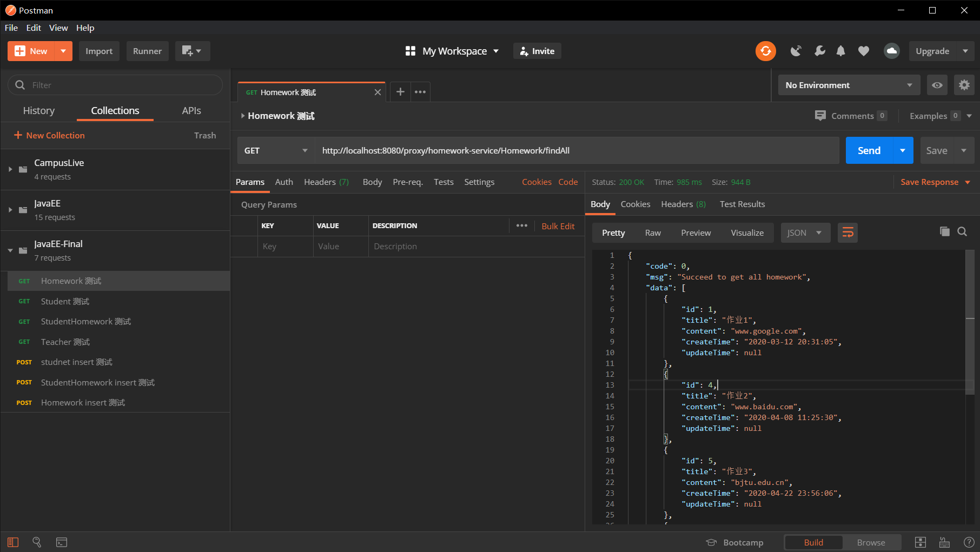Screen dimensions: 980x552
Task: Collapse the JavaEE-Final collection
Action: click(10, 250)
